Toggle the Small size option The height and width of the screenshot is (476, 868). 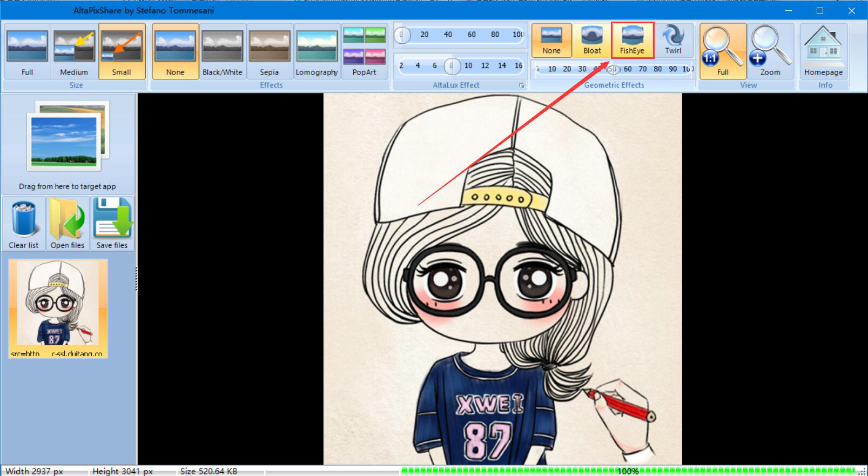122,52
